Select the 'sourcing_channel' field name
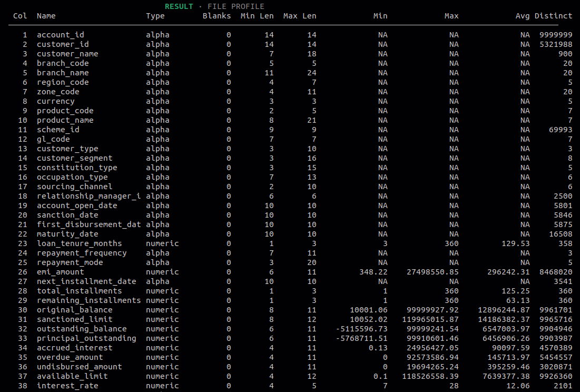Viewport: 580px width, 392px height. [75, 187]
